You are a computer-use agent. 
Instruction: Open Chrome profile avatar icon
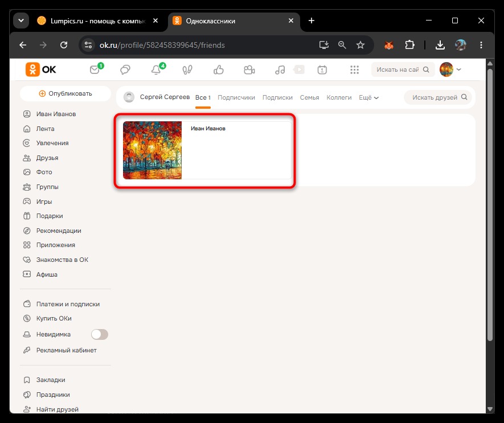click(x=461, y=45)
